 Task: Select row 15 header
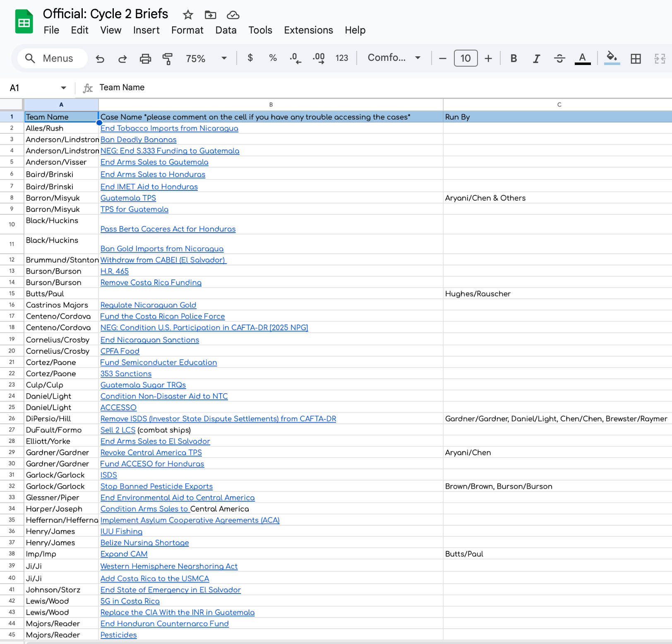click(x=12, y=293)
